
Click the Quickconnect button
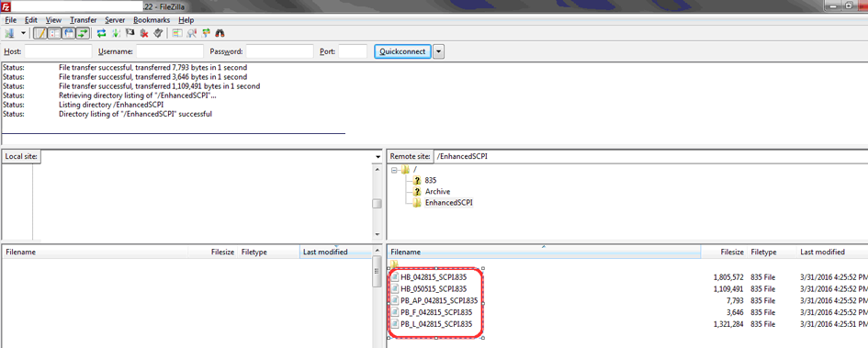click(x=402, y=51)
